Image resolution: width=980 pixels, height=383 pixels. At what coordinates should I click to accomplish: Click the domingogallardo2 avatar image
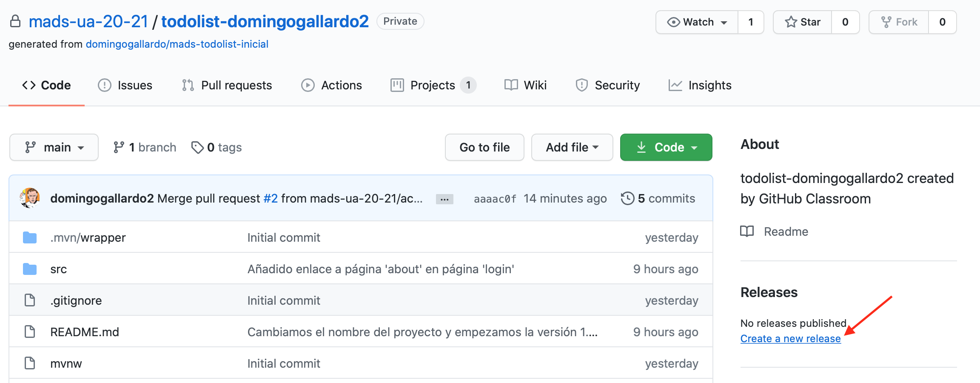click(x=30, y=198)
